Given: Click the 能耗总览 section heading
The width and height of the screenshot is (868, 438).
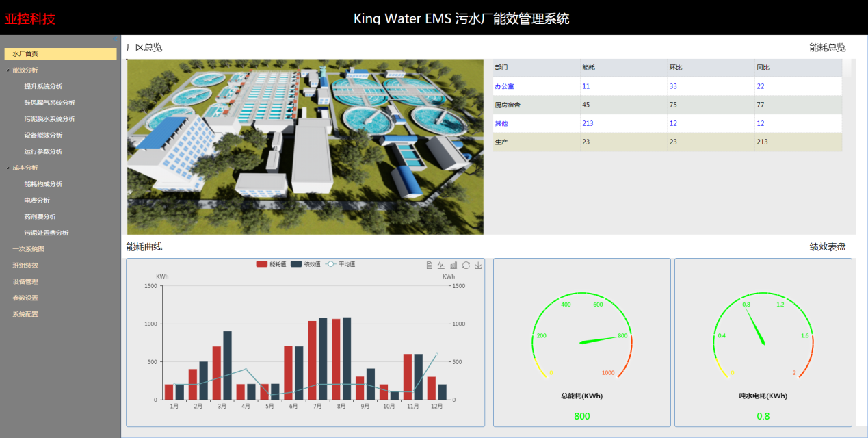Looking at the screenshot, I should click(x=828, y=47).
